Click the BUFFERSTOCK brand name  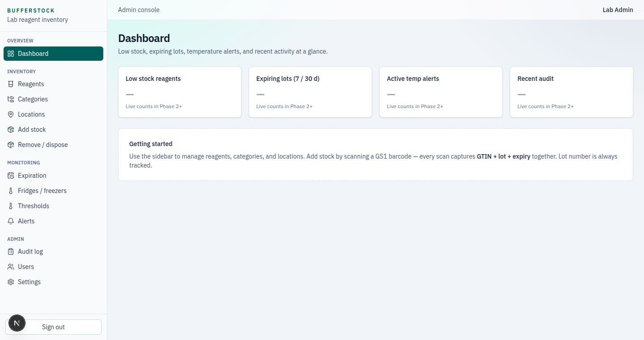coord(31,10)
